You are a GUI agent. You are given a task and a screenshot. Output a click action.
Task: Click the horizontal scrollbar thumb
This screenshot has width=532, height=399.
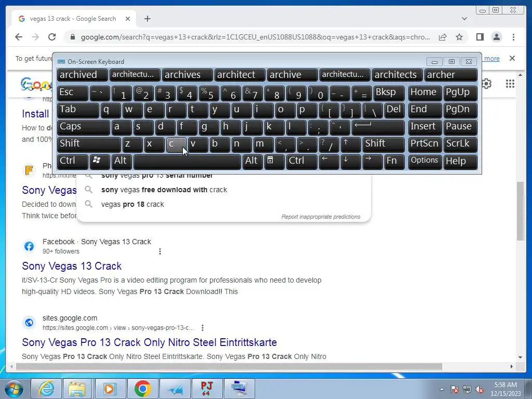pos(229,366)
